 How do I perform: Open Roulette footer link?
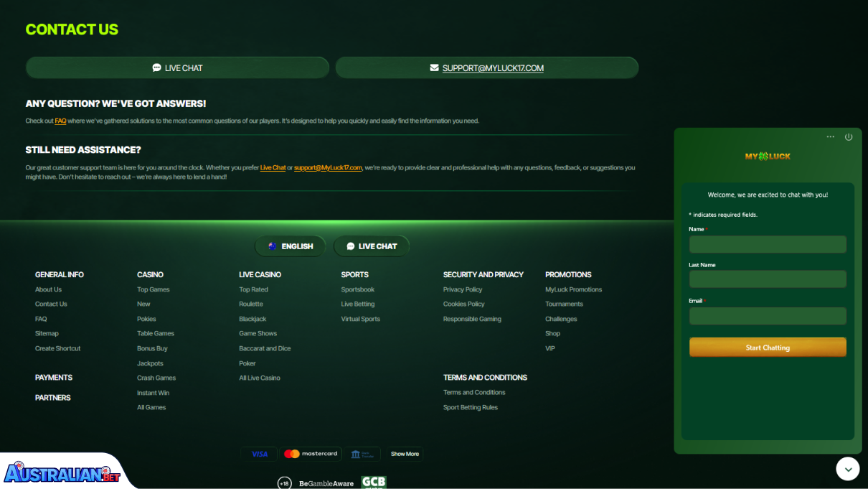[x=251, y=304]
